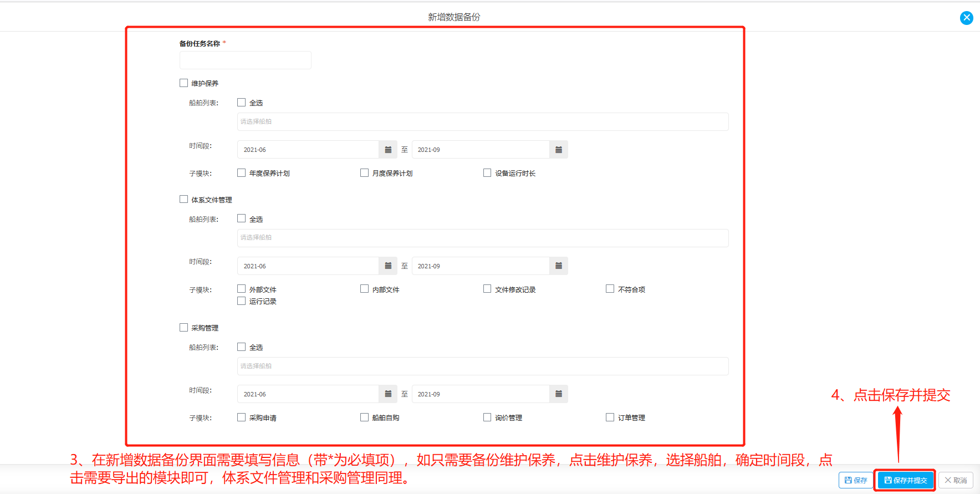Tick the 采购申请 checkbox

[x=241, y=417]
